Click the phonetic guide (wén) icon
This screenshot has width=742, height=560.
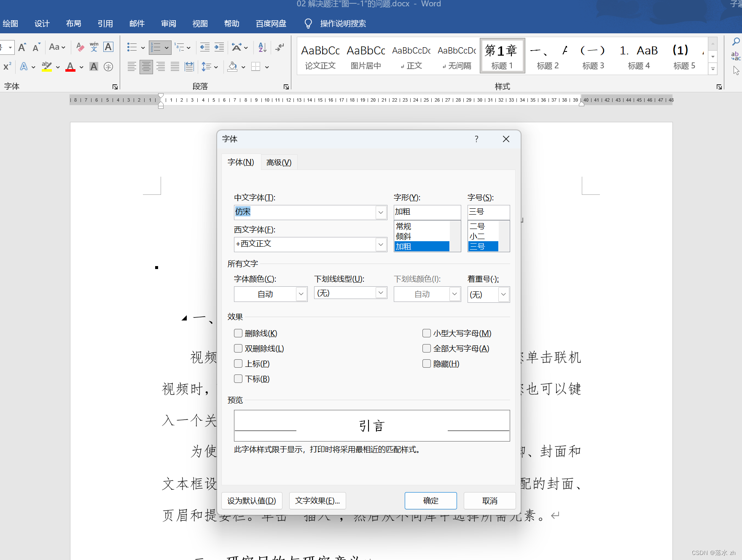click(94, 47)
